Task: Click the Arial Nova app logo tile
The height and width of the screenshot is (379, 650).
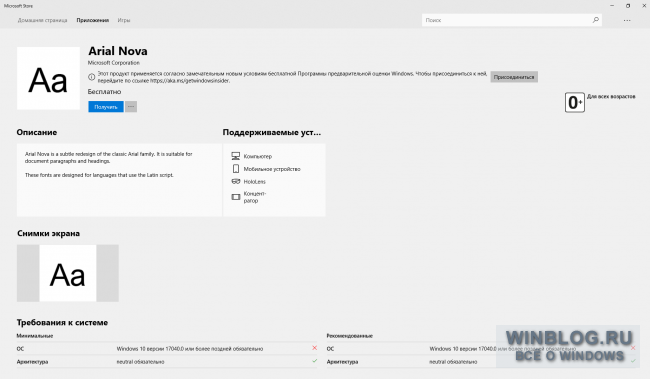Action: (48, 78)
